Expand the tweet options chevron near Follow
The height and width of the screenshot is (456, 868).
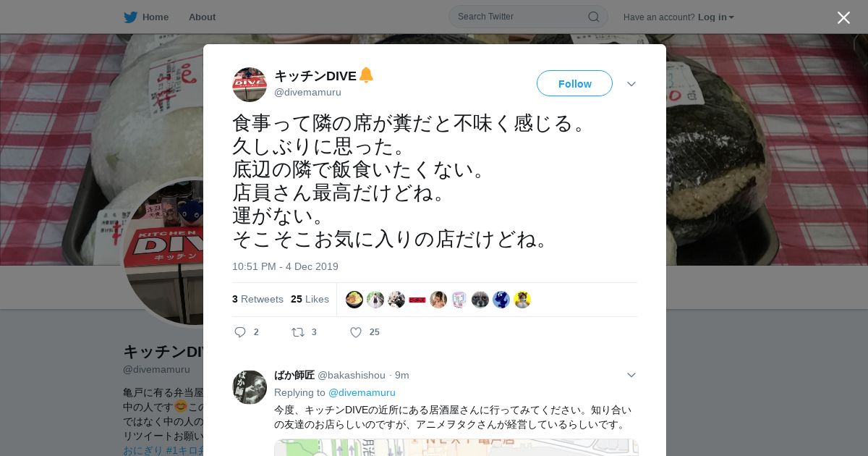631,84
